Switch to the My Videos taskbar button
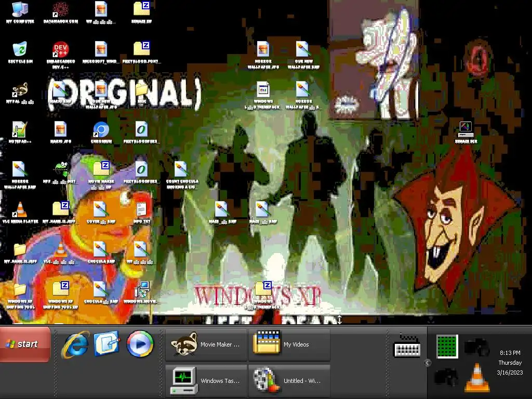The height and width of the screenshot is (399, 532). (289, 344)
